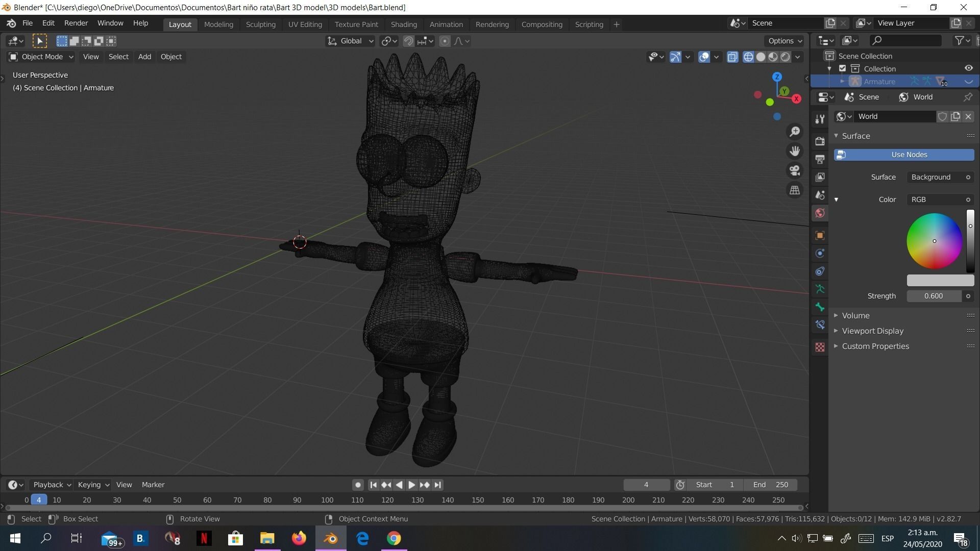Open the Render menu
The image size is (980, 551).
click(76, 23)
